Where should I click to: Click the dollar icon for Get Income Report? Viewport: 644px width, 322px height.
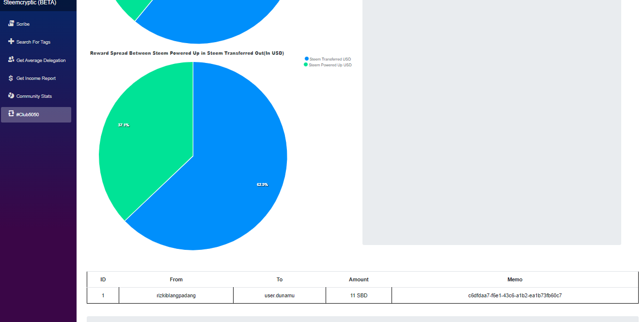coord(11,78)
